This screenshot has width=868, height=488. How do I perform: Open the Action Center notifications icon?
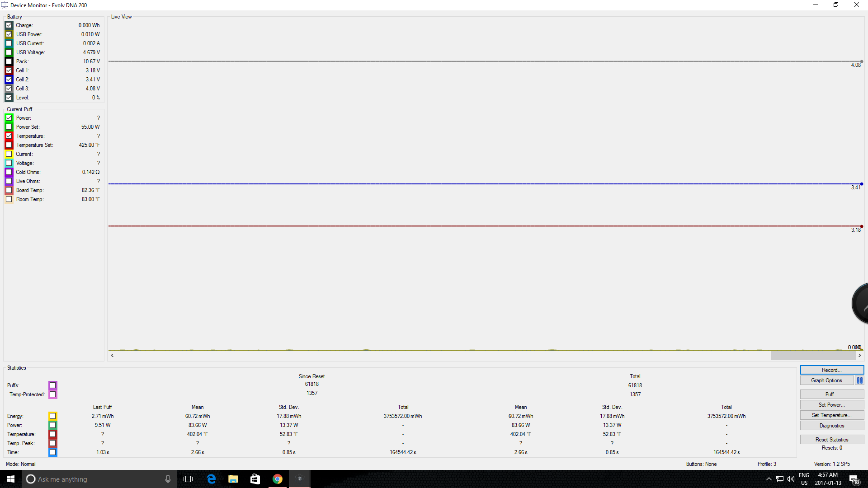point(854,479)
